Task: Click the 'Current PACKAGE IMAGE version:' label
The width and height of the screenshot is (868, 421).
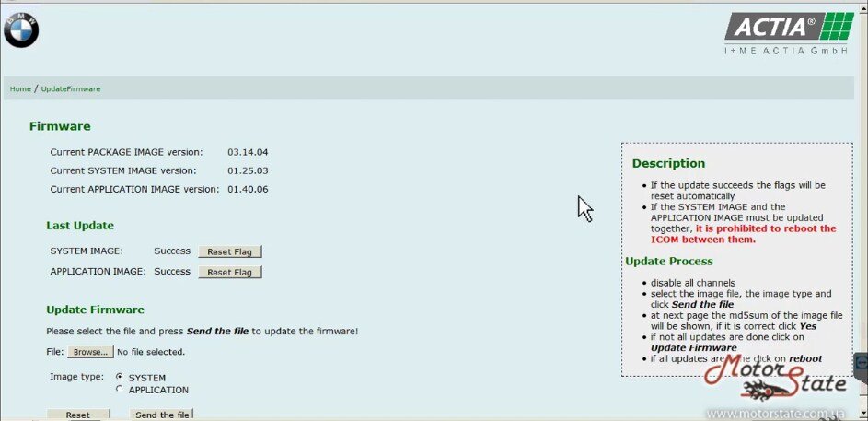Action: pos(127,152)
